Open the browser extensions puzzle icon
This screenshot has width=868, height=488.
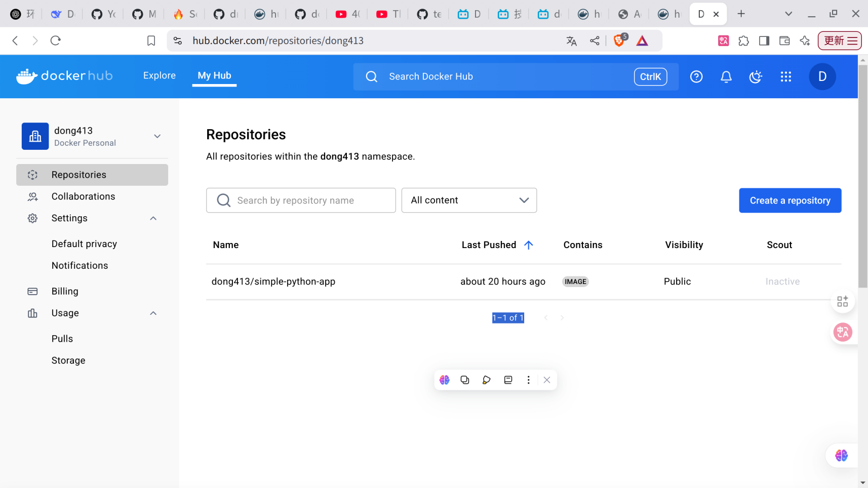(744, 41)
